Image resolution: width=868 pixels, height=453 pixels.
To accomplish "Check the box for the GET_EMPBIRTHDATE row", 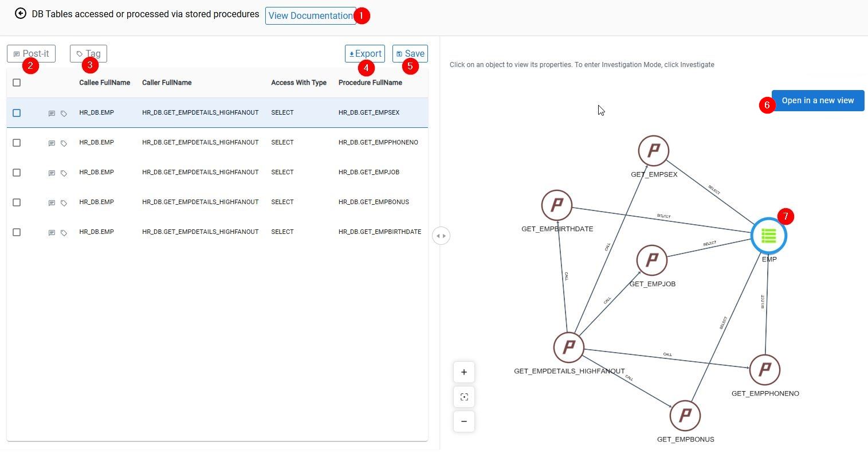I will pos(17,232).
